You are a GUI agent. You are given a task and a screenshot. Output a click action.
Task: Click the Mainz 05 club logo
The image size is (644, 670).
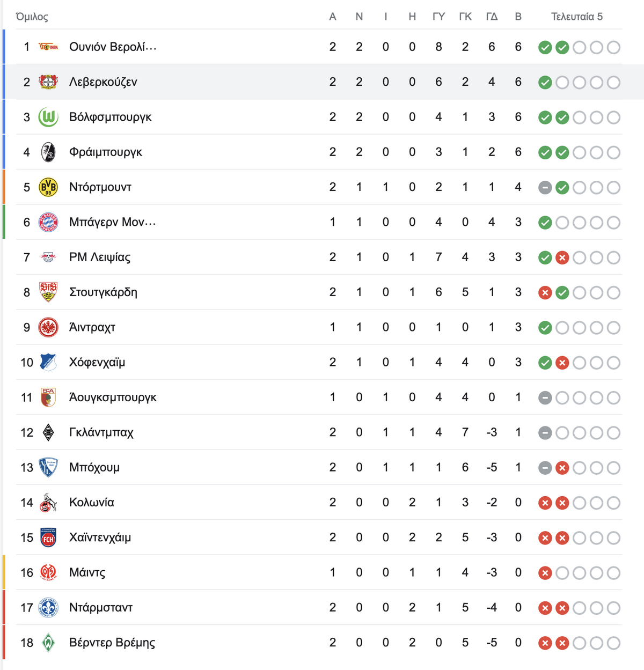pyautogui.click(x=48, y=572)
